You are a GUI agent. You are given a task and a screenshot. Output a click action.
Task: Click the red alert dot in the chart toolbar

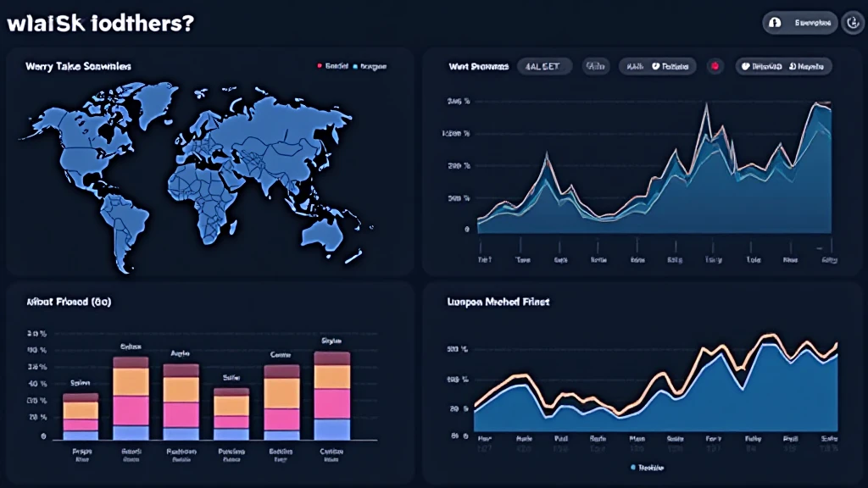715,66
